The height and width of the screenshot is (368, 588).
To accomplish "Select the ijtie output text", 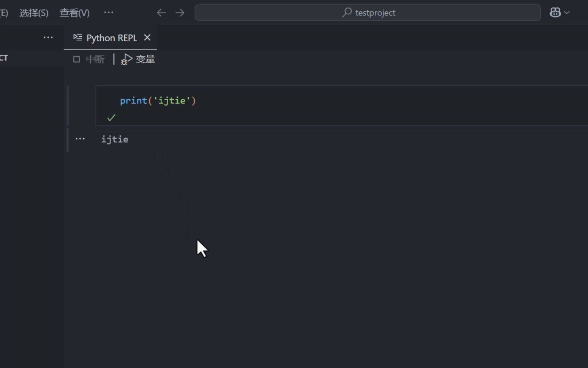I will (115, 139).
